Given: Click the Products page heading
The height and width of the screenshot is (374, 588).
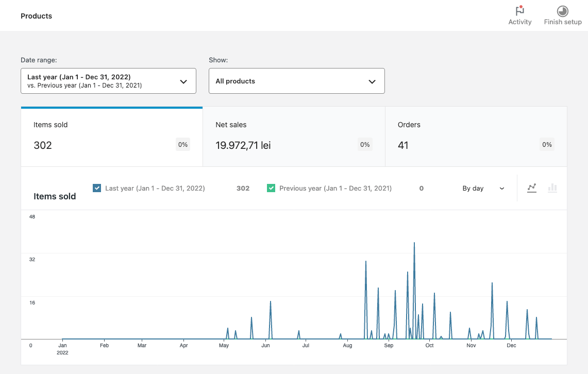Looking at the screenshot, I should click(36, 16).
